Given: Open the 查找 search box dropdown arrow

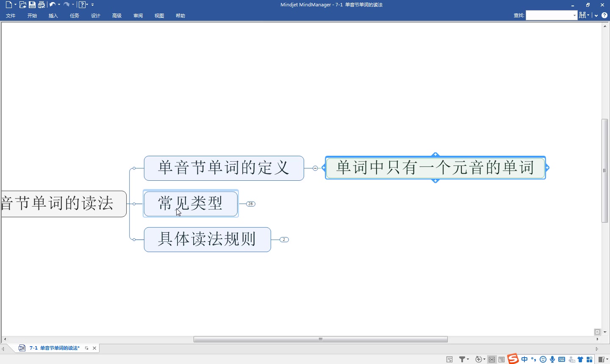Looking at the screenshot, I should 575,15.
